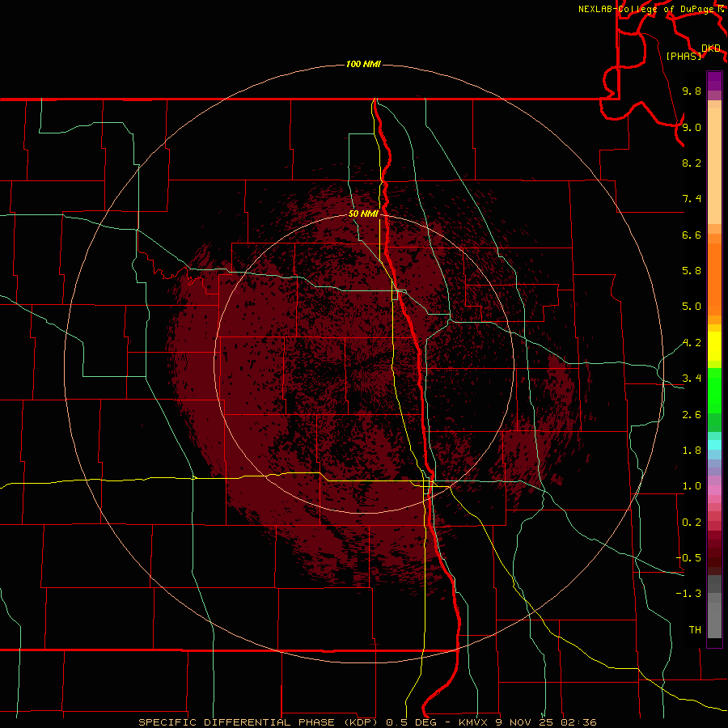Click the TH threshold label
This screenshot has width=728, height=728.
pyautogui.click(x=695, y=629)
